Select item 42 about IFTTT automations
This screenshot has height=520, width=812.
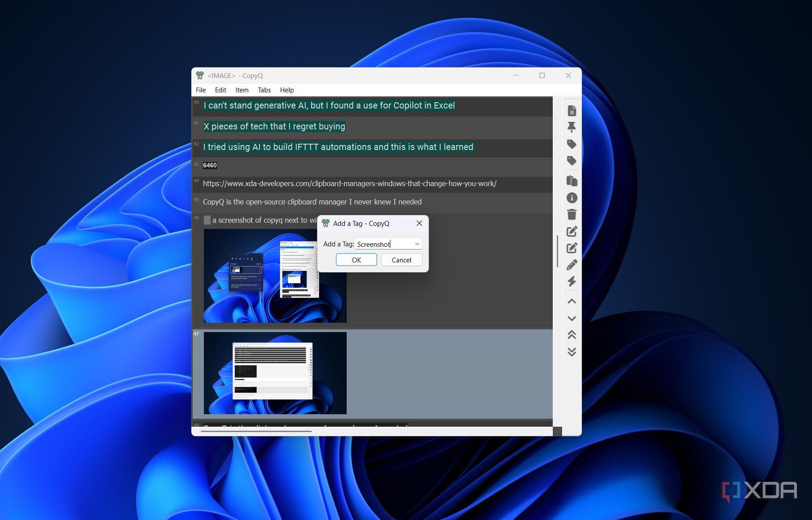coord(372,147)
